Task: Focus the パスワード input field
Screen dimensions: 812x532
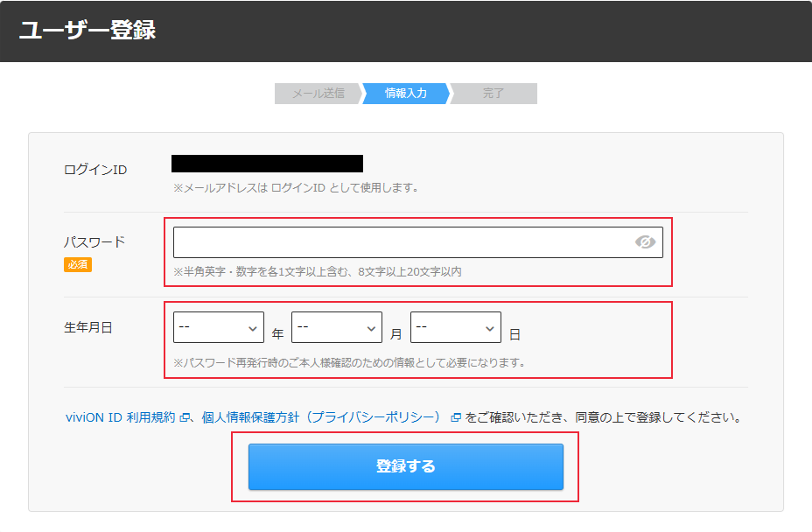Action: (402, 242)
